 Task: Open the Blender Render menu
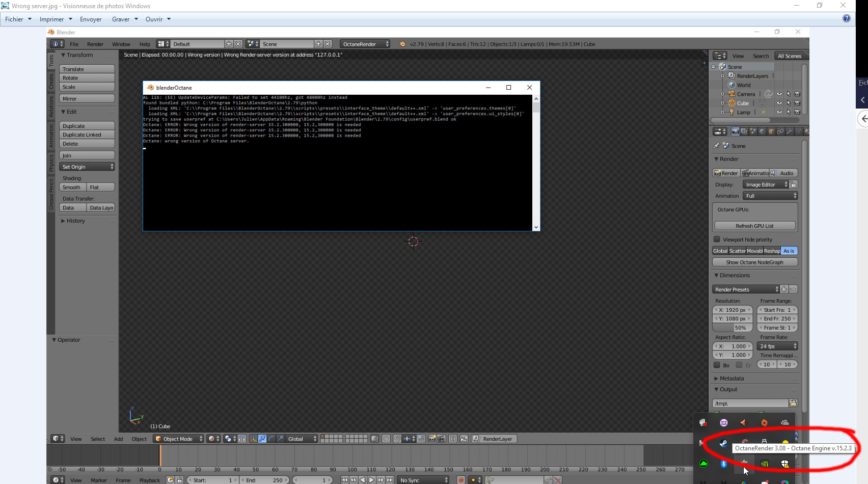pyautogui.click(x=95, y=44)
